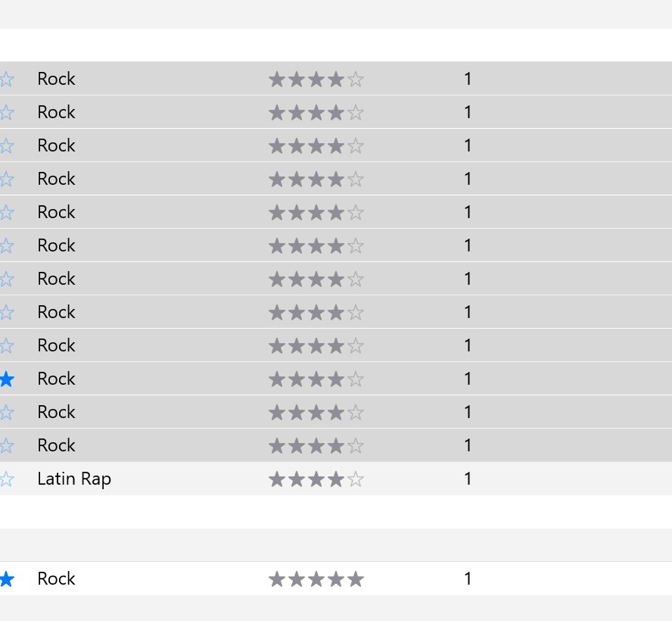Click empty rating star in Rock row above Latin Rap

pyautogui.click(x=356, y=446)
